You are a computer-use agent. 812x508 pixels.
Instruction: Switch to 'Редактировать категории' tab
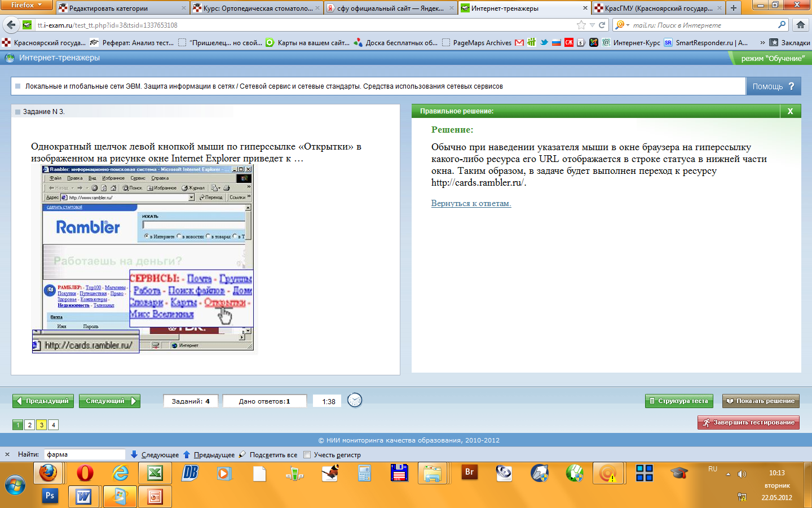[x=122, y=8]
